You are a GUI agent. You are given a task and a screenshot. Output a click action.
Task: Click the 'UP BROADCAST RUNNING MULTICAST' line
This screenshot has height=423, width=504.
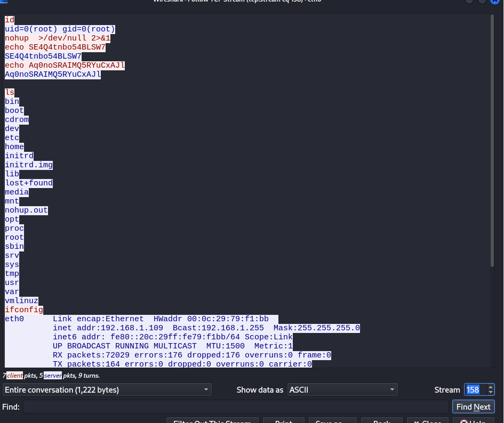(173, 346)
